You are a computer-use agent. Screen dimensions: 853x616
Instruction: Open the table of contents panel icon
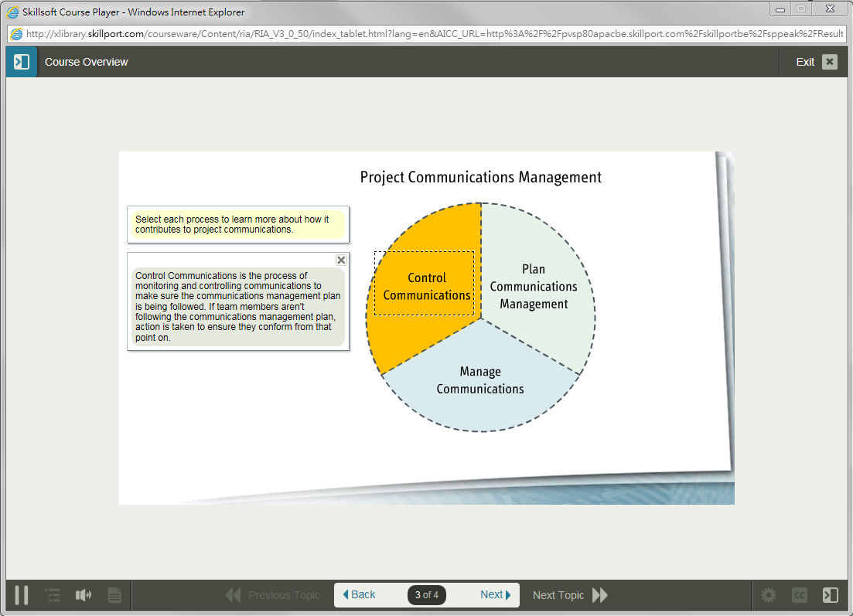(x=22, y=62)
